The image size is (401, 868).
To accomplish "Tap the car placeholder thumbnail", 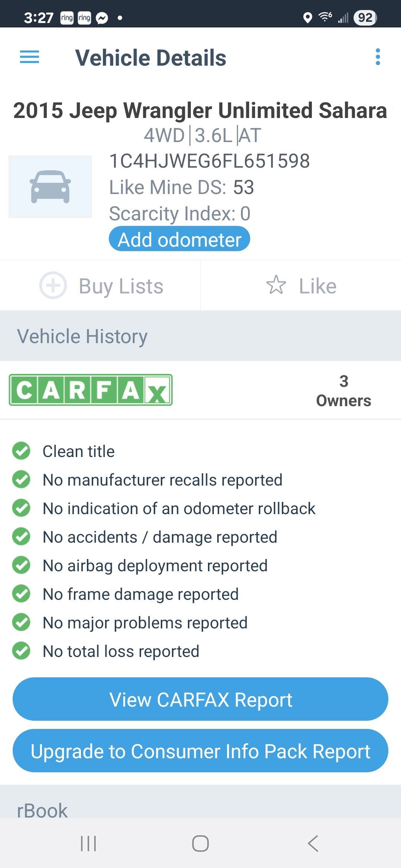I will [x=50, y=187].
